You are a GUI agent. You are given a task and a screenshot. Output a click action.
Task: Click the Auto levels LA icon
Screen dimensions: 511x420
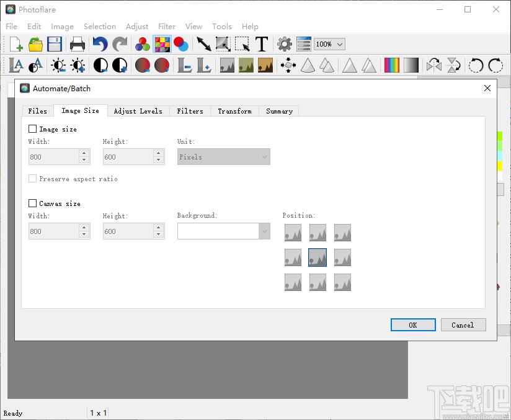pos(16,65)
